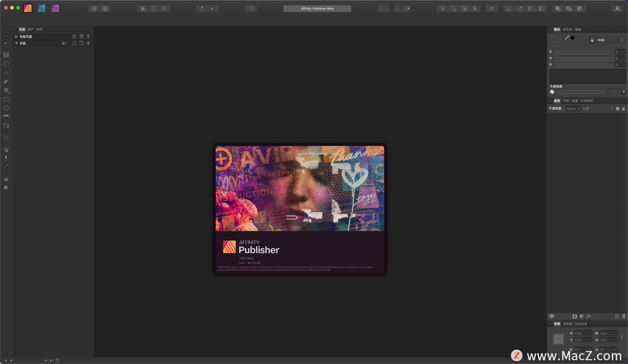The height and width of the screenshot is (364, 628).
Task: Switch to the Photo persona icon
Action: click(x=55, y=8)
